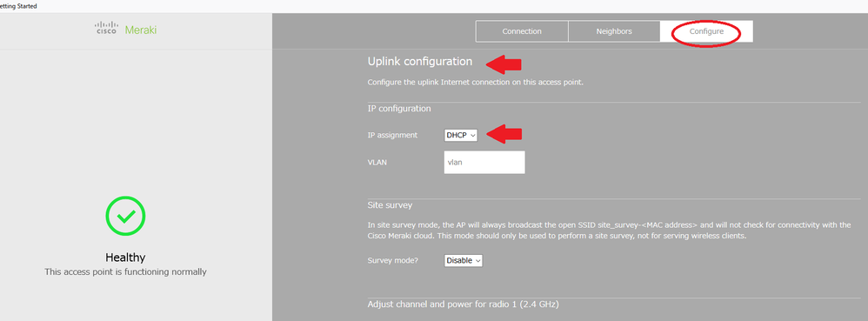Click 'Configure the uplink Internet connection' description
Screen dimensions: 868x321
coord(476,83)
